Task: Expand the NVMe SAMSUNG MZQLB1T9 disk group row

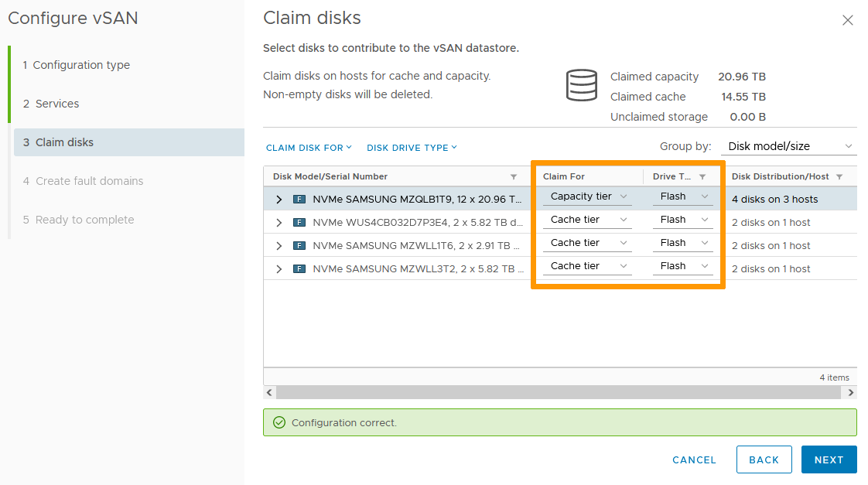Action: coord(279,199)
